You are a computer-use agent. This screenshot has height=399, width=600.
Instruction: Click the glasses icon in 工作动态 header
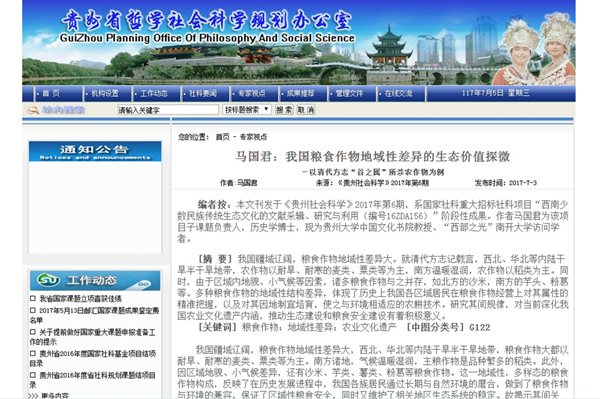[x=144, y=284]
